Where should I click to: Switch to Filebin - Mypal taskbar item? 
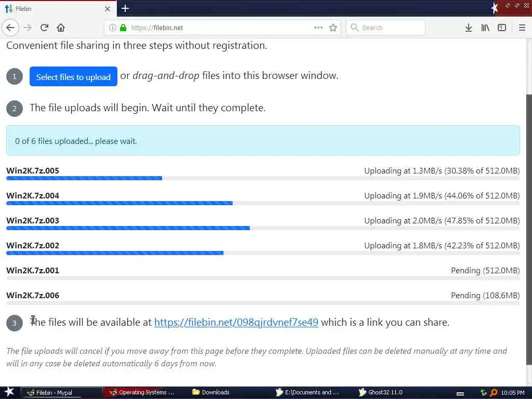coord(61,393)
